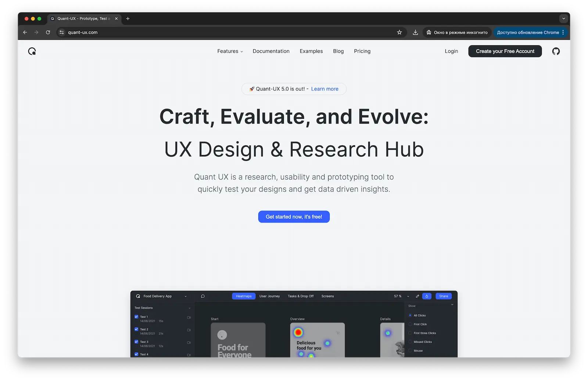Click the red heatmap hotspot on Overview
This screenshot has height=381, width=588.
pyautogui.click(x=298, y=332)
